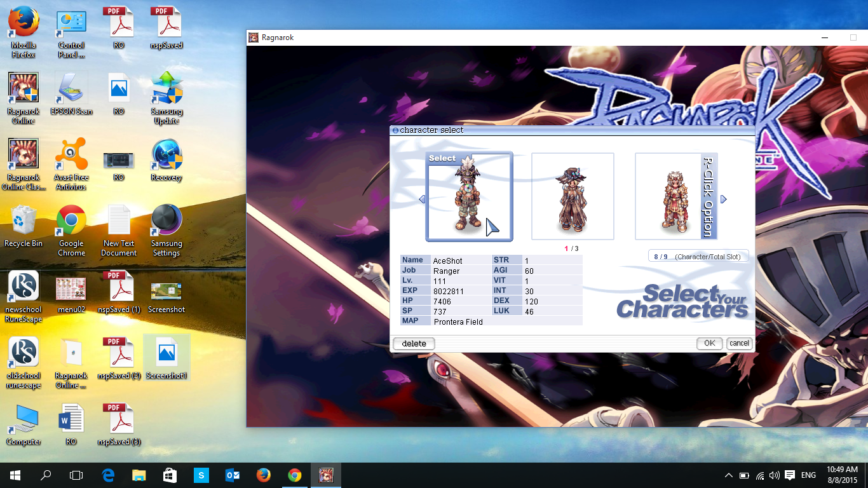
Task: Select the third character in red armor
Action: (x=676, y=196)
